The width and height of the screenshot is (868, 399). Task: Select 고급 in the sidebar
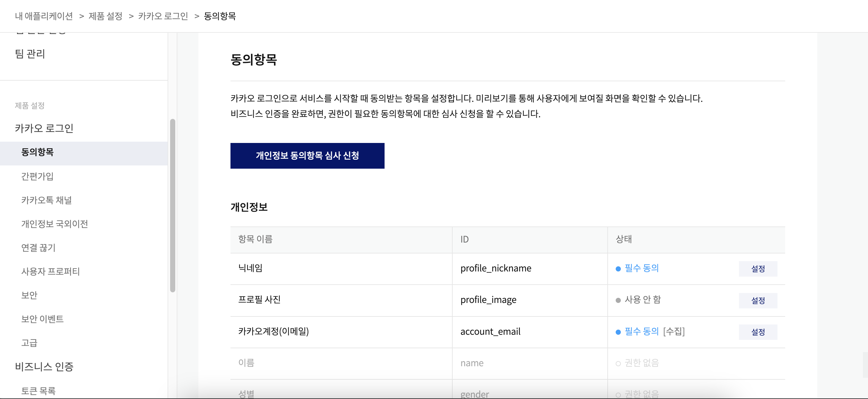click(x=29, y=343)
